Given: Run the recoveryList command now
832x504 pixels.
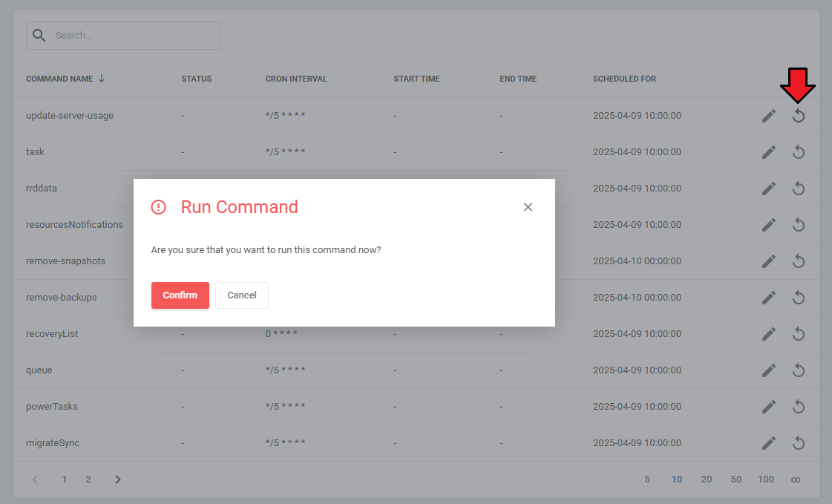Looking at the screenshot, I should [799, 334].
